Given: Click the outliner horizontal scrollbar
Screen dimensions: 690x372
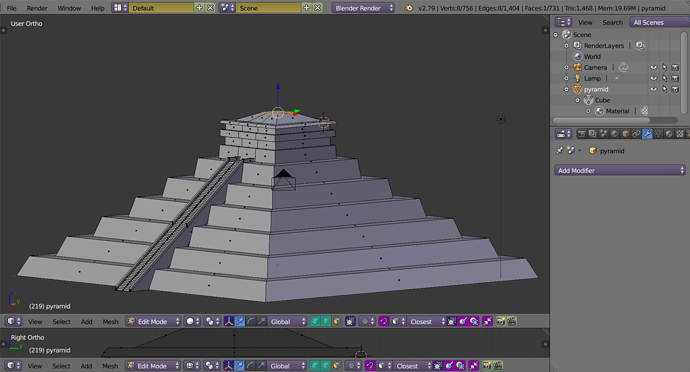Looking at the screenshot, I should point(601,120).
